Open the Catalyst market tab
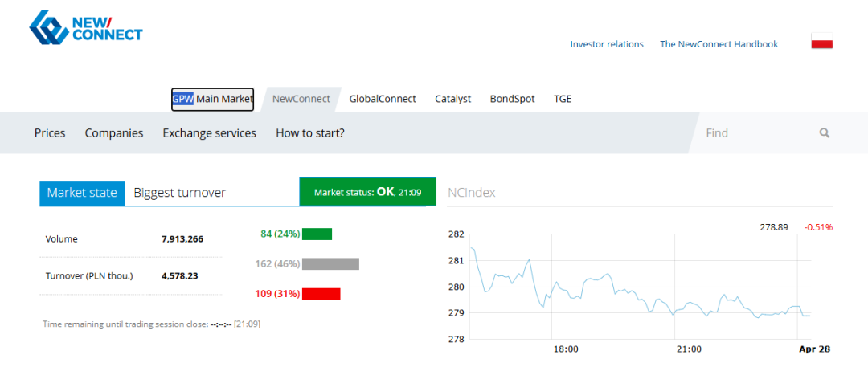Image resolution: width=868 pixels, height=375 pixels. [x=452, y=100]
